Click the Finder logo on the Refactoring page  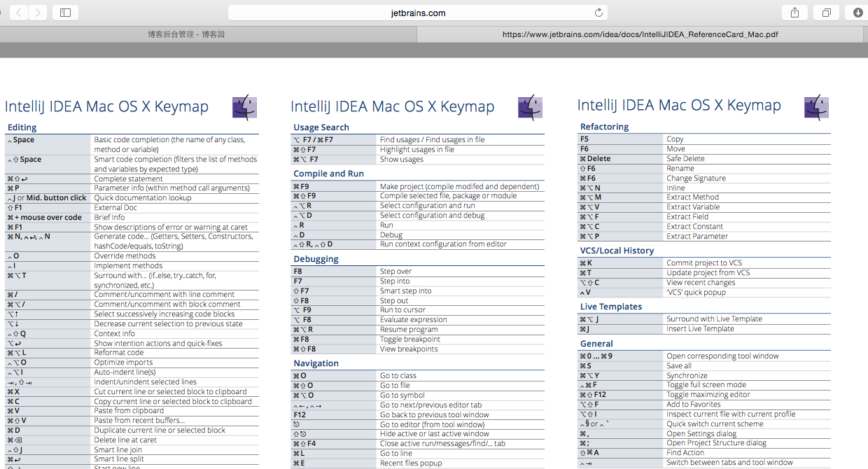[816, 107]
